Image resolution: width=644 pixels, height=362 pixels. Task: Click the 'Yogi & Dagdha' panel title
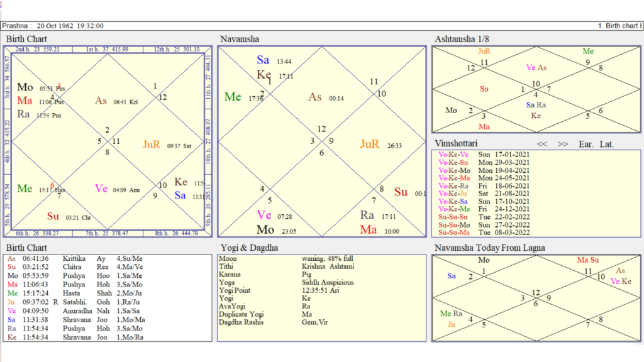[249, 248]
